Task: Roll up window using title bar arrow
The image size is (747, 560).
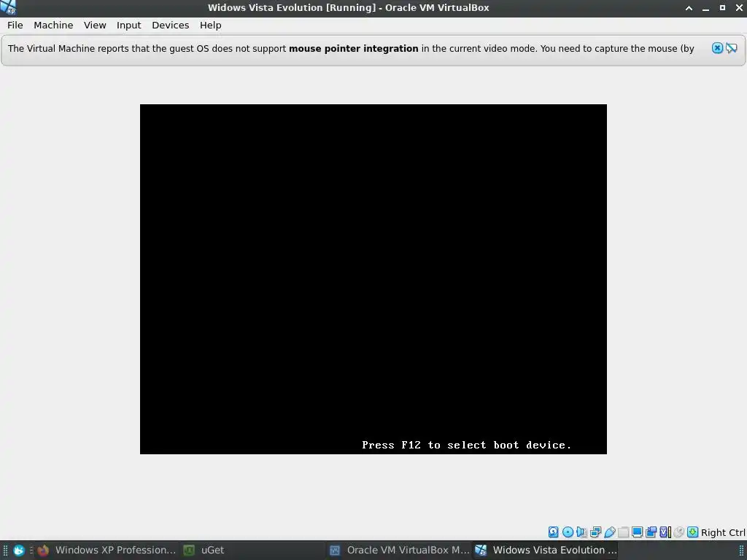Action: tap(689, 7)
